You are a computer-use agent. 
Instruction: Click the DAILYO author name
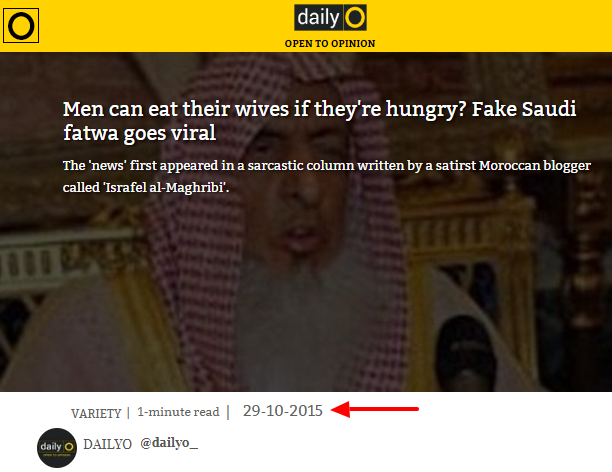point(107,444)
